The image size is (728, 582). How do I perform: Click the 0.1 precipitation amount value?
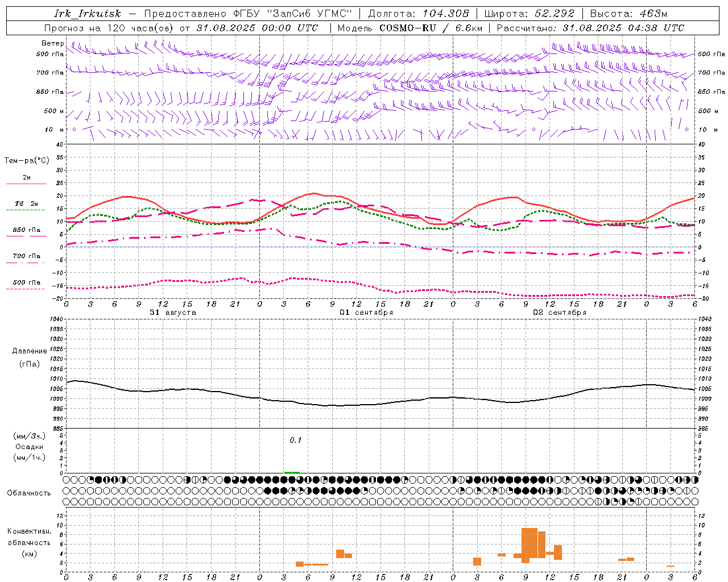(x=296, y=440)
